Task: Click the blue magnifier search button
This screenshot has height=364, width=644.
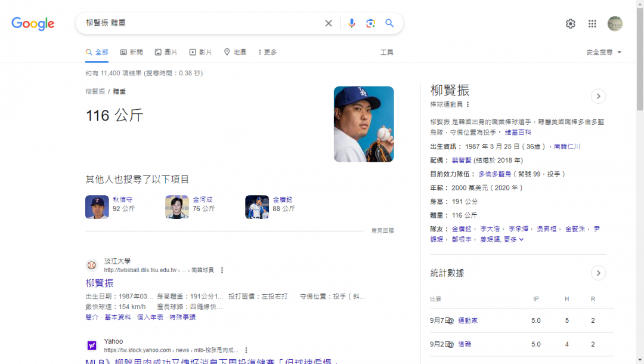Action: click(x=389, y=23)
